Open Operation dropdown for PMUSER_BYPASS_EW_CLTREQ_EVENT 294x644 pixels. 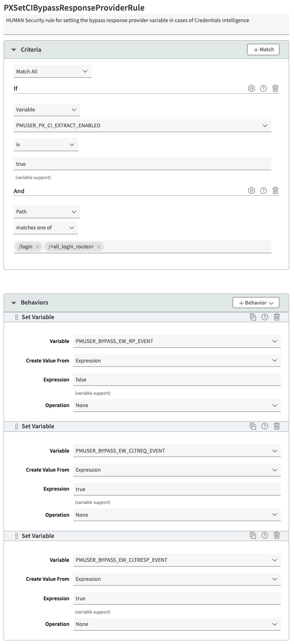pyautogui.click(x=177, y=515)
